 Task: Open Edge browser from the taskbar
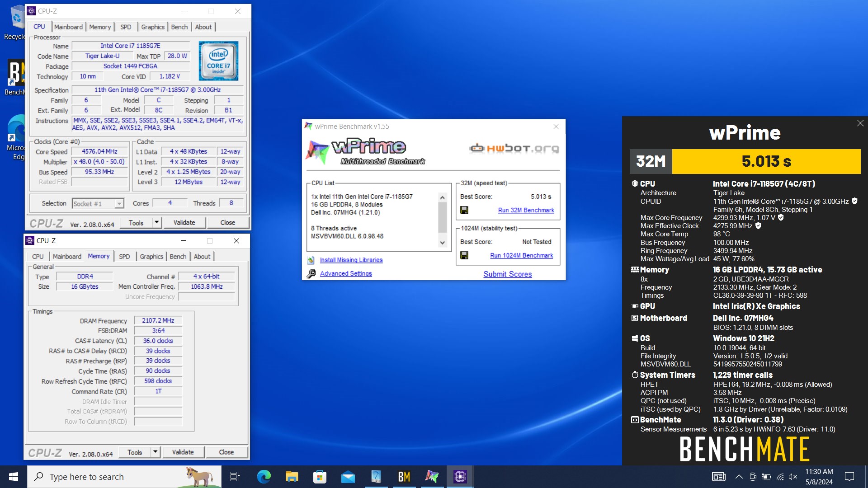[264, 477]
